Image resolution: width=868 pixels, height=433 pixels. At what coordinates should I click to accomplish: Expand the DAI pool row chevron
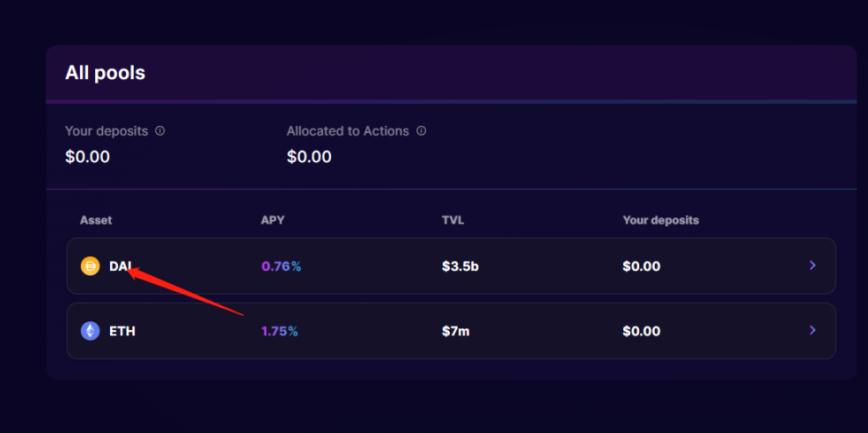point(813,265)
